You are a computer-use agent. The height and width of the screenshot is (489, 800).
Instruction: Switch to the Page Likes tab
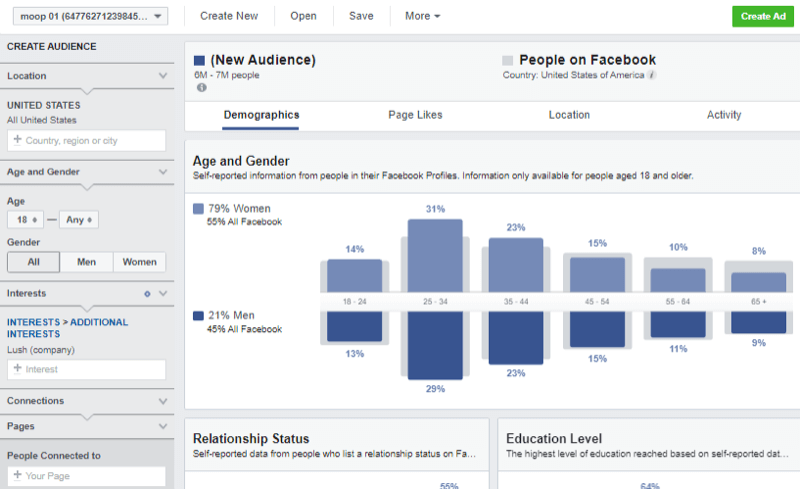[x=415, y=115]
